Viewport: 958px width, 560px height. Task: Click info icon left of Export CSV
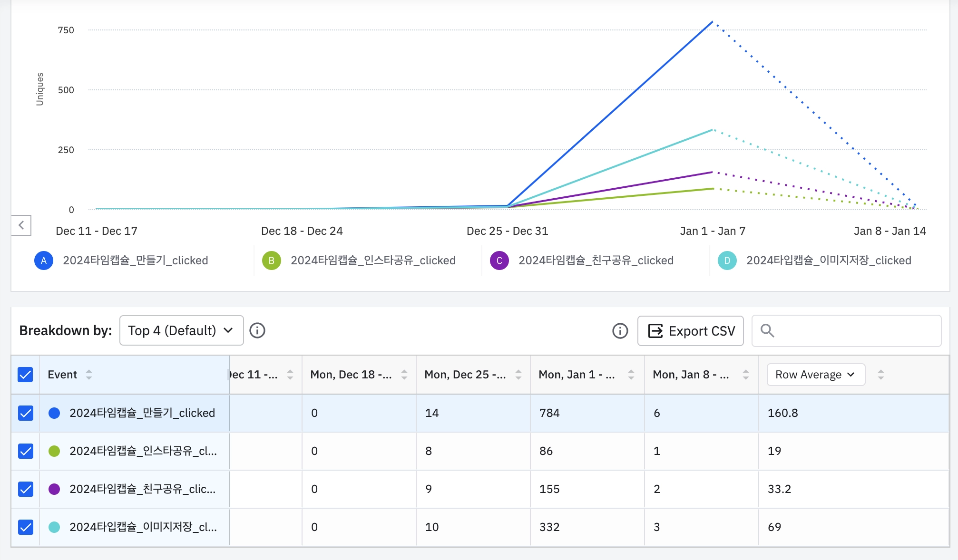pyautogui.click(x=620, y=331)
